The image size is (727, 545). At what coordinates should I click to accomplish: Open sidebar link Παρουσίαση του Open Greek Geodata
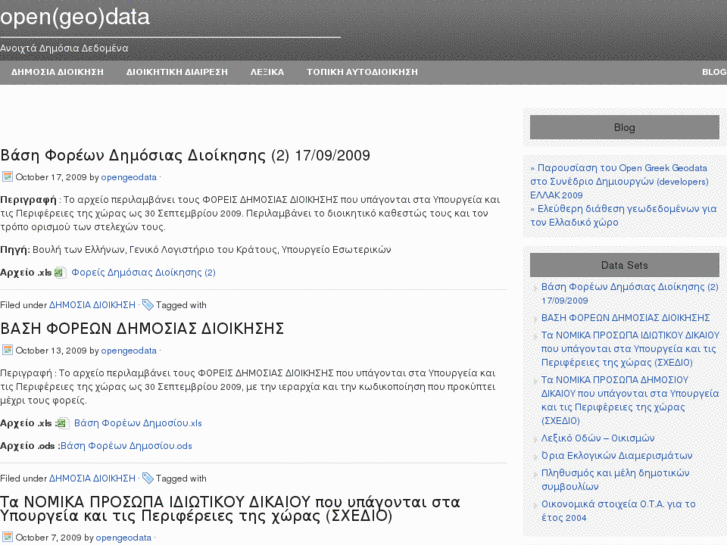[x=619, y=181]
